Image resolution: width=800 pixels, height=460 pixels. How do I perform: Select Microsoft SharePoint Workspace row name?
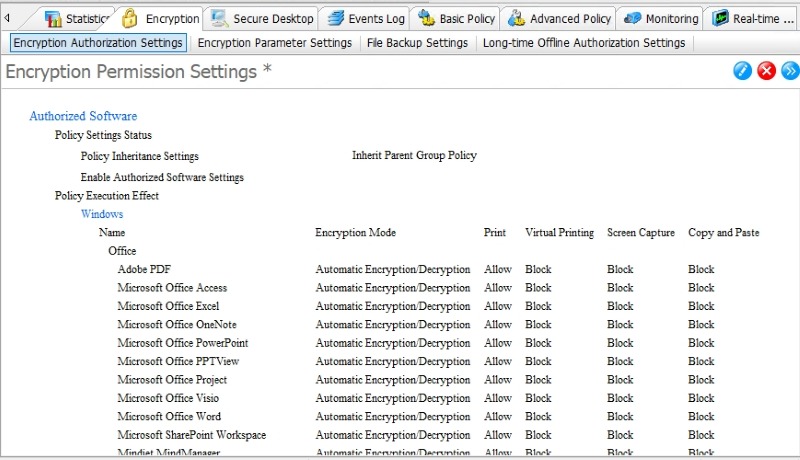[x=191, y=435]
